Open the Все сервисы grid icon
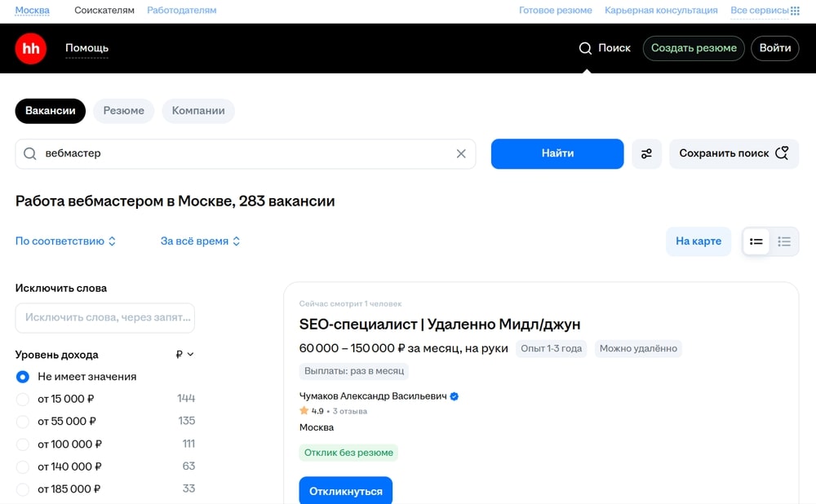Image resolution: width=816 pixels, height=504 pixels. tap(795, 11)
